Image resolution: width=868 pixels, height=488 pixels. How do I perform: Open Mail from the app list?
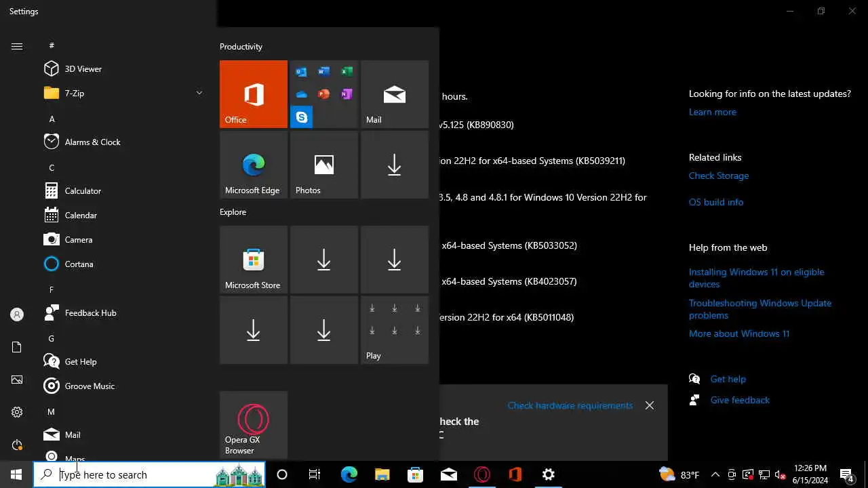tap(122, 435)
